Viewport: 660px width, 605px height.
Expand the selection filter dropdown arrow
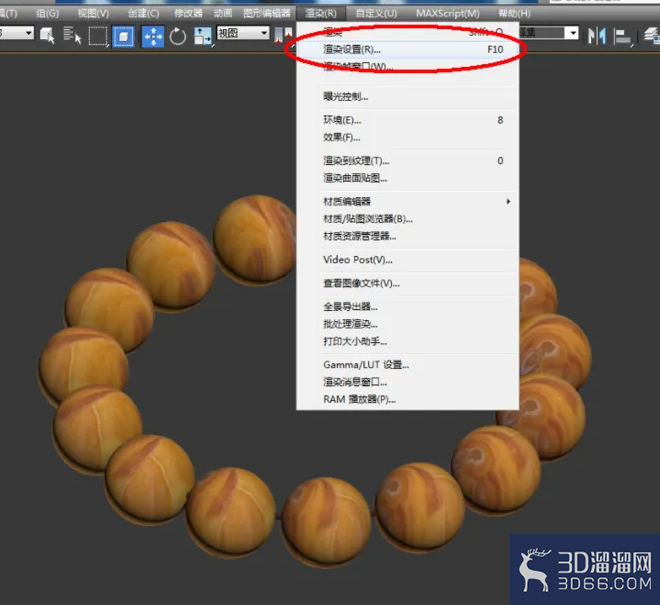29,32
